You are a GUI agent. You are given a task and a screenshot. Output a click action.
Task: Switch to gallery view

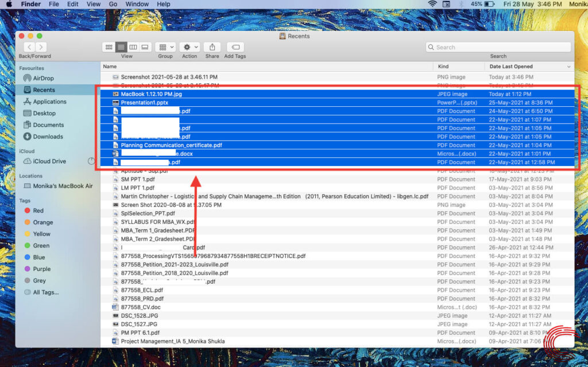click(145, 47)
